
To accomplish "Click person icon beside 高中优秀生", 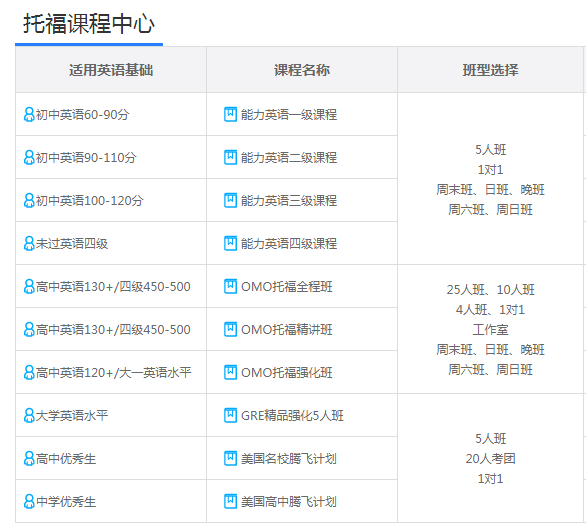I will 29,459.
